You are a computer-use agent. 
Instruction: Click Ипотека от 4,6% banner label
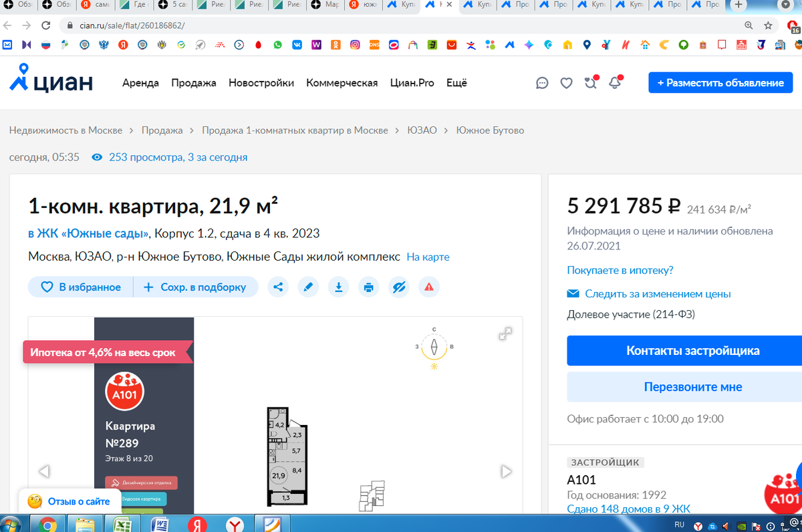pos(108,352)
